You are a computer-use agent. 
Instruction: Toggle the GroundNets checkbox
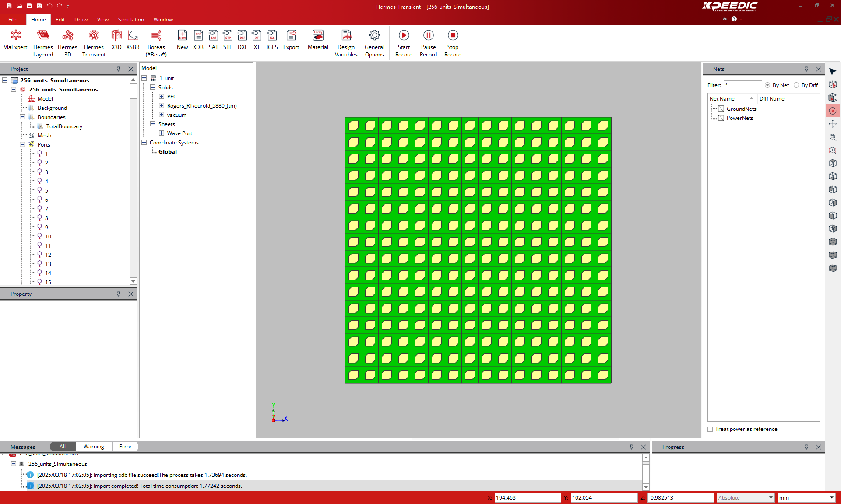coord(721,108)
